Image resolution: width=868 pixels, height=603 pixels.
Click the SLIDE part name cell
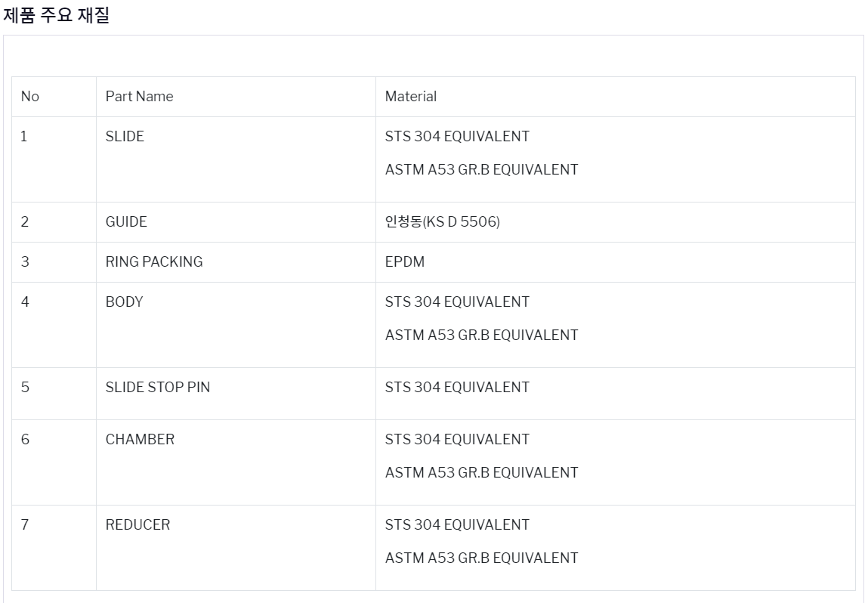236,159
